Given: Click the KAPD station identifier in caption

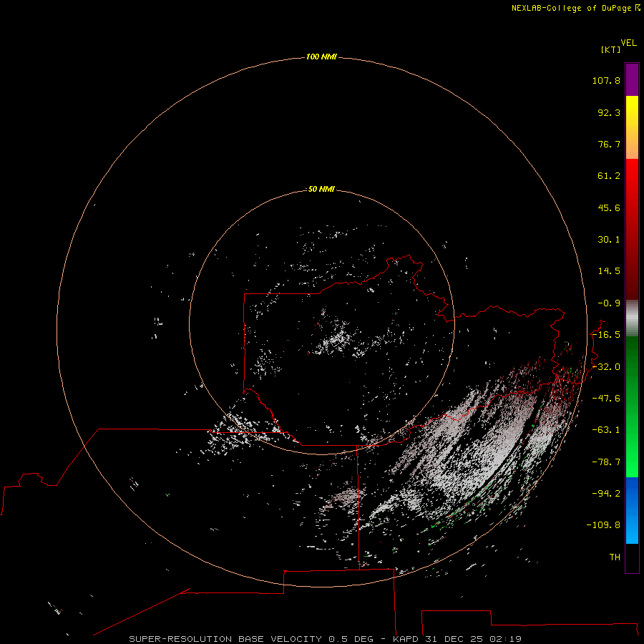Looking at the screenshot, I should click(x=406, y=639).
